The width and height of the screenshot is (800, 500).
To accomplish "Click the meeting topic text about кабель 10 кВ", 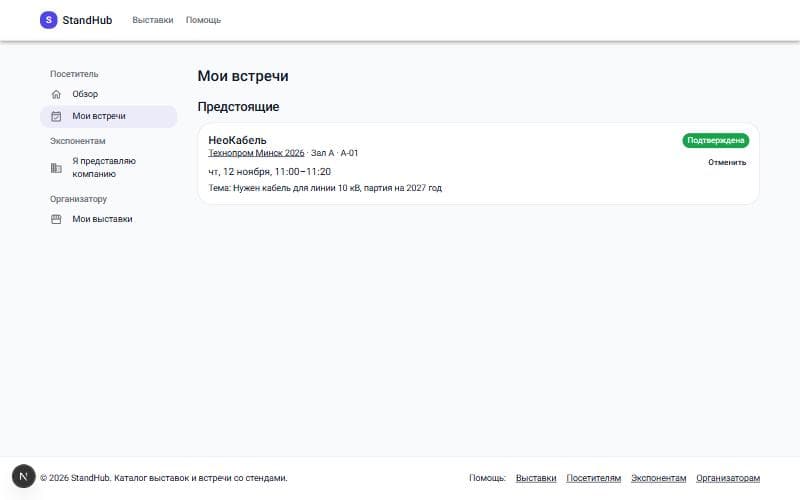I will coord(325,188).
